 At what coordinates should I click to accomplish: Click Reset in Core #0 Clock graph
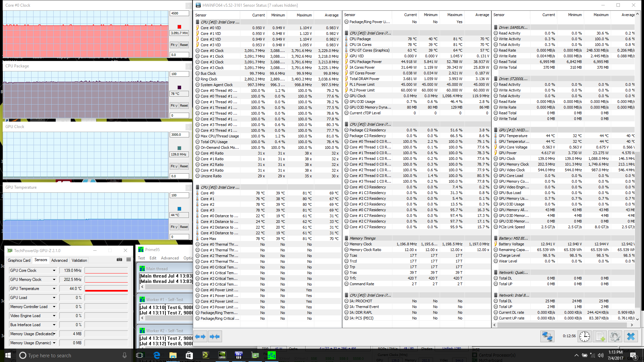pyautogui.click(x=184, y=45)
